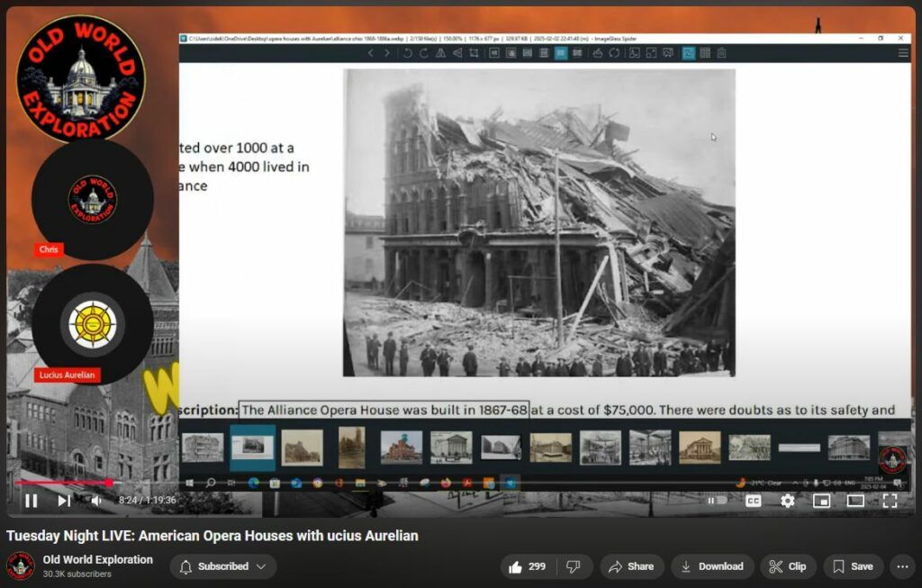Screen dimensions: 922x588
Task: Open Old World Exploration channel avatar
Action: click(x=21, y=566)
